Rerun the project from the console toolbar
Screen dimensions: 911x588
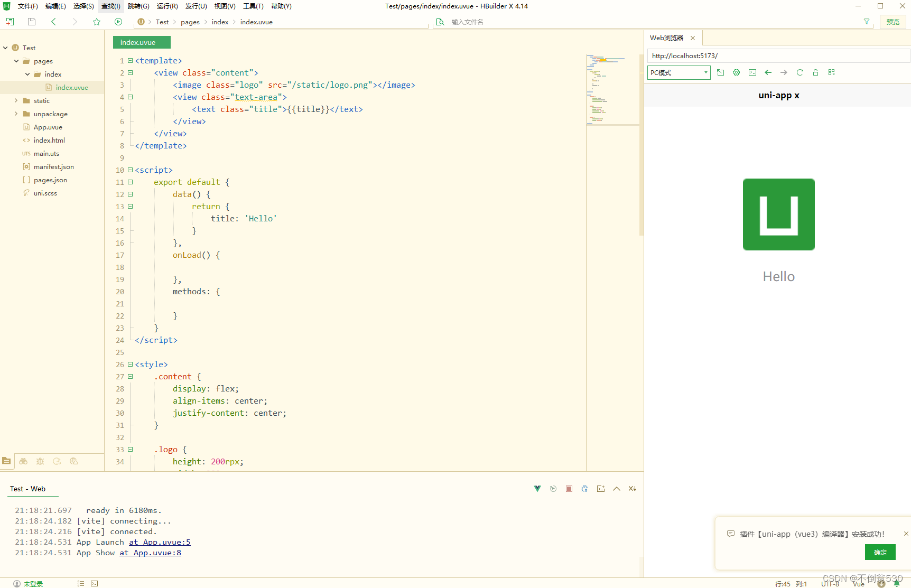tap(553, 489)
